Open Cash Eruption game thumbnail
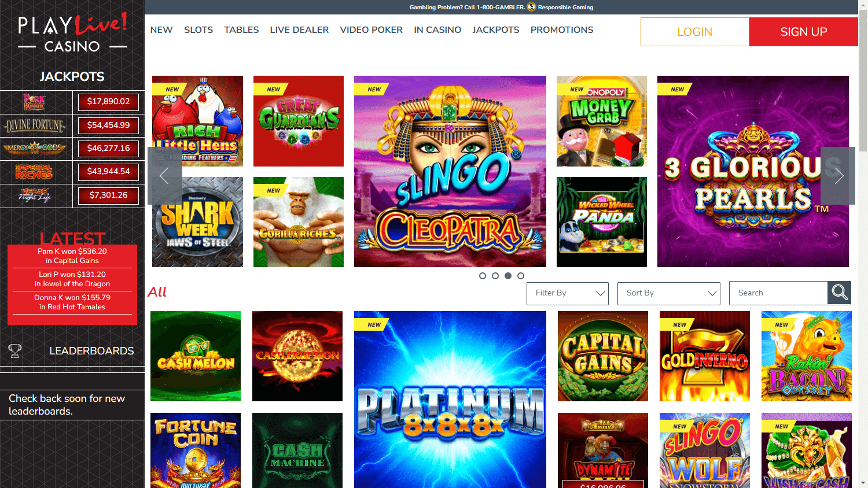This screenshot has height=488, width=868. coord(297,356)
